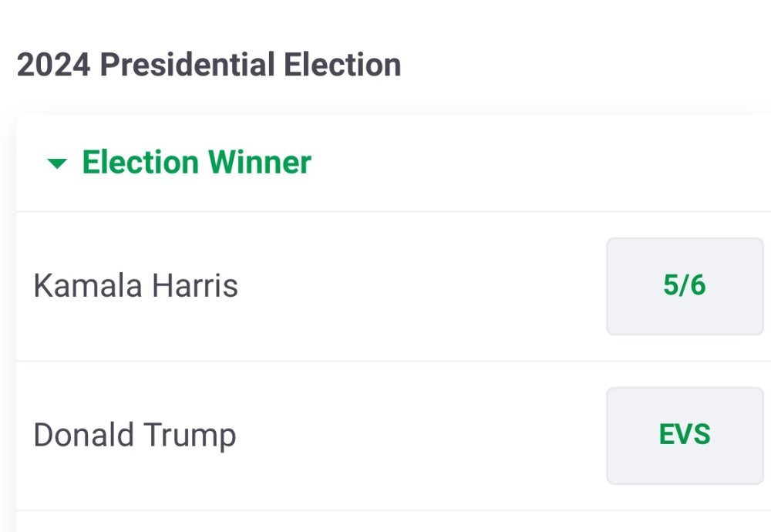771x532 pixels.
Task: Select Kamala Harris odds of 5/6
Action: point(685,286)
